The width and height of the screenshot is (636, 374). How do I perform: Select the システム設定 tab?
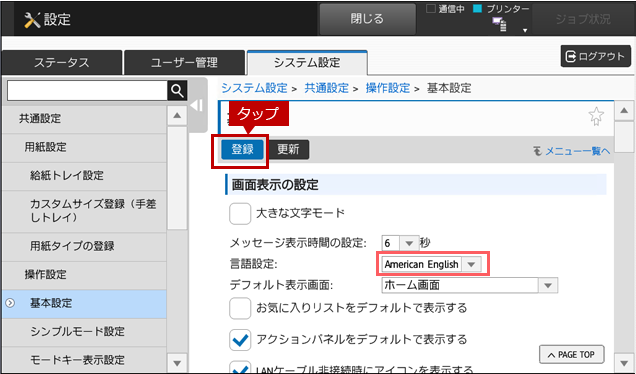pyautogui.click(x=307, y=62)
